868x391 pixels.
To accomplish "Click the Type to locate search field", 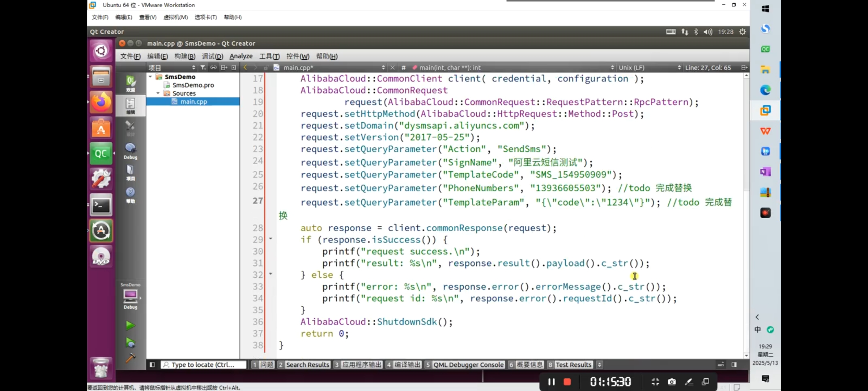I will (x=204, y=365).
